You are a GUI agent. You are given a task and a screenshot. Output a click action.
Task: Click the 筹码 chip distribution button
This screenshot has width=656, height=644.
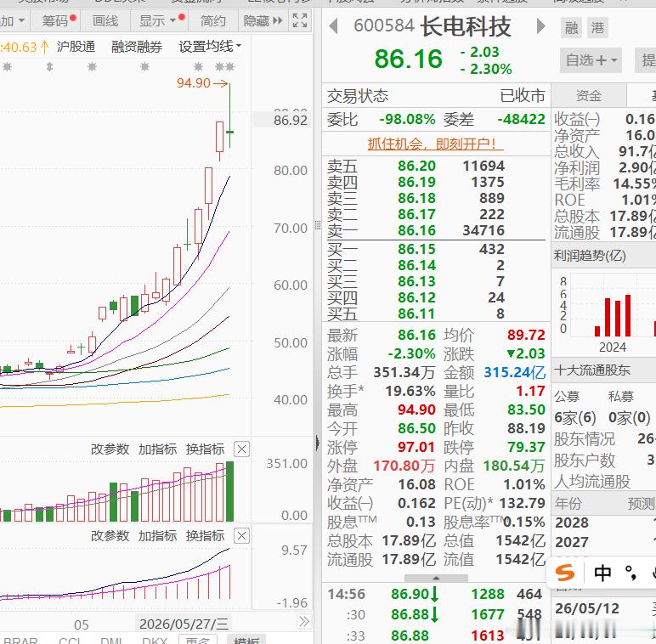pos(54,20)
